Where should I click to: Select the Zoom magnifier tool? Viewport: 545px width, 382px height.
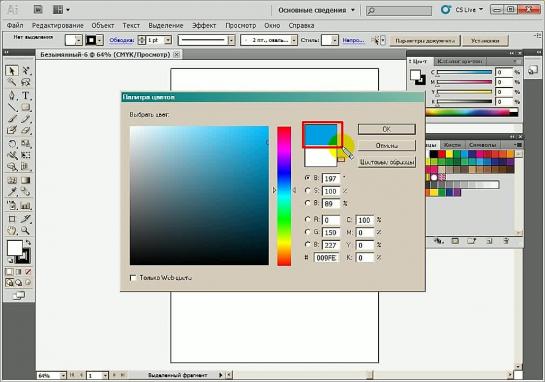pos(25,230)
